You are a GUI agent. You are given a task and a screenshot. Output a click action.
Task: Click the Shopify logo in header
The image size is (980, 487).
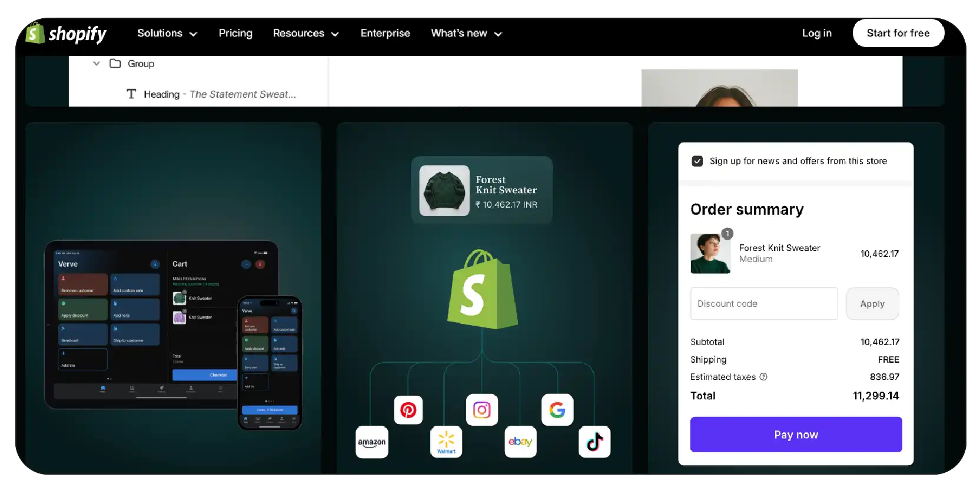click(x=66, y=34)
